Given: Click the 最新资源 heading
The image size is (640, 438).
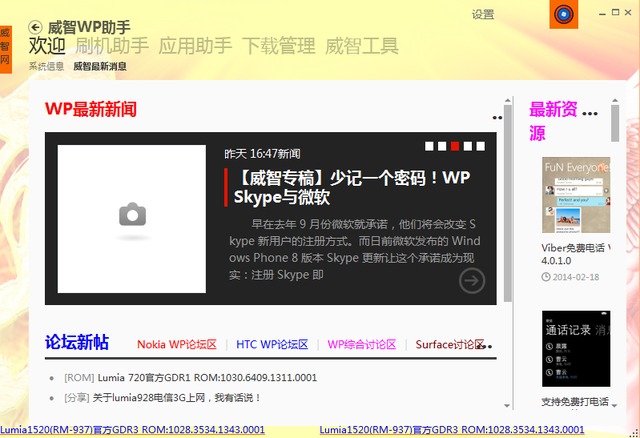Looking at the screenshot, I should (553, 121).
